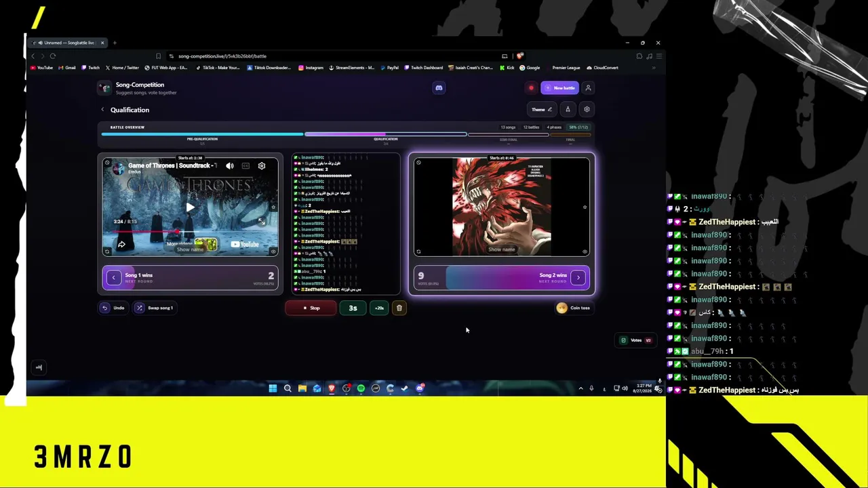
Task: Disable song 1 using its block icon
Action: click(107, 163)
